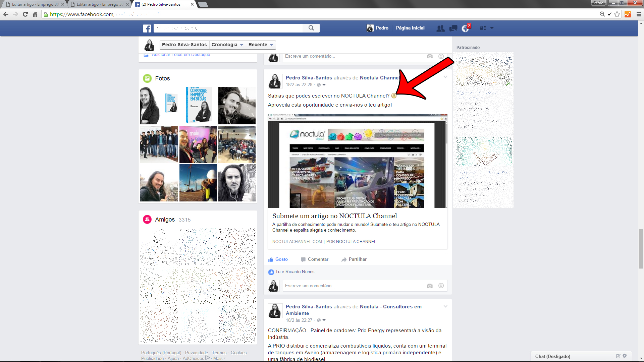644x362 pixels.
Task: Click in the Facebook search field
Action: click(x=228, y=28)
